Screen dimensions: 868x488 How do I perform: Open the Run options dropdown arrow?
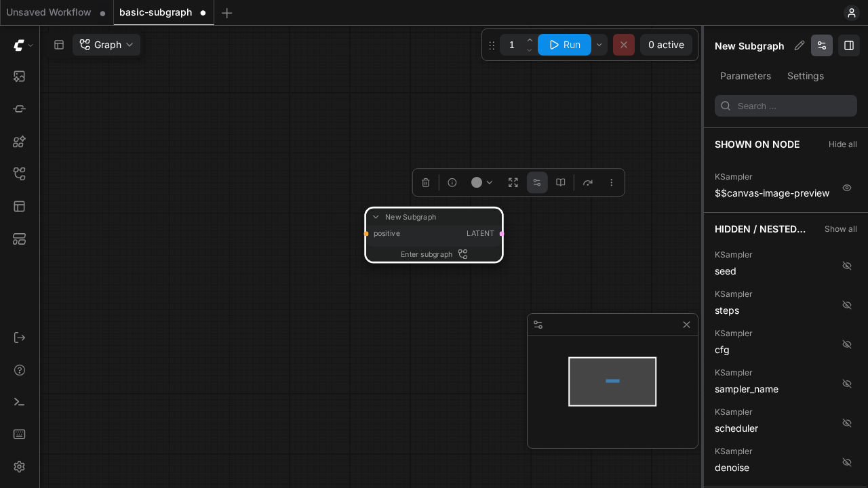click(x=599, y=45)
